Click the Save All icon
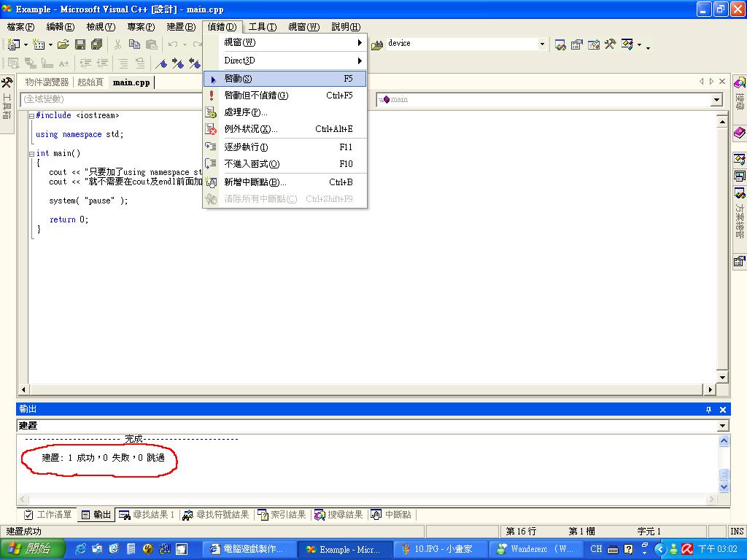Viewport: 747px width, 560px height. 97,44
